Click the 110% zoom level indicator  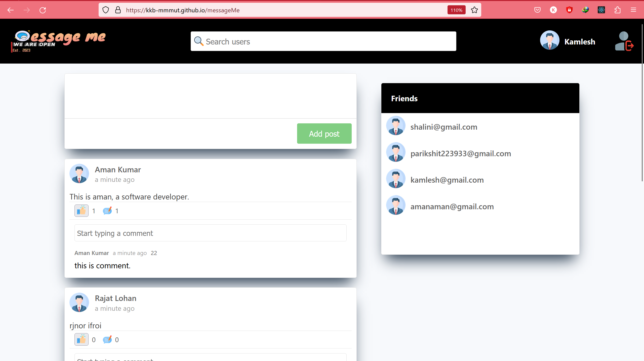[x=456, y=10]
